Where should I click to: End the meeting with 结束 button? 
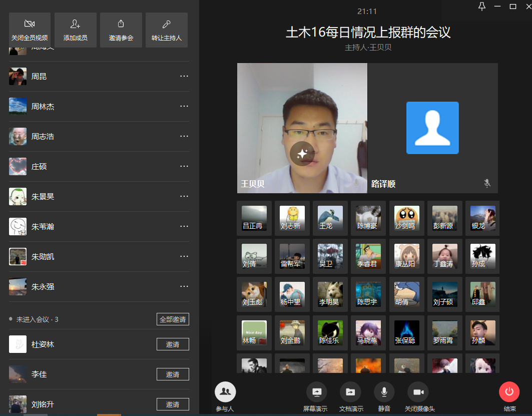tap(509, 392)
